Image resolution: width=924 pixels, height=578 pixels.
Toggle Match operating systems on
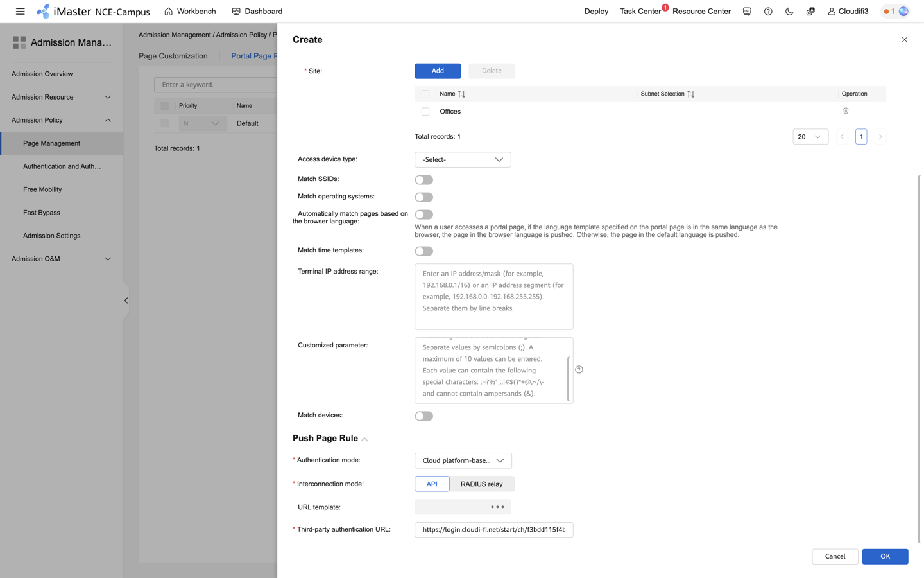coord(424,197)
